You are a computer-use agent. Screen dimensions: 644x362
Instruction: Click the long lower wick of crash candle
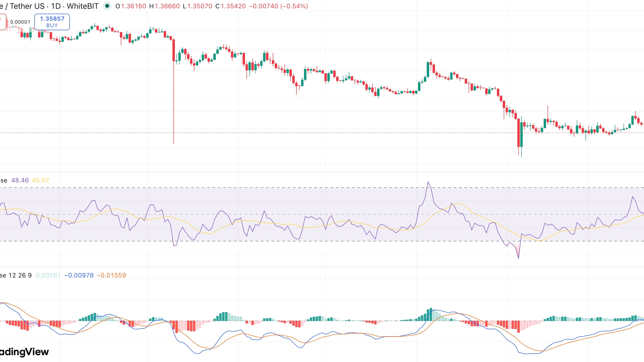(x=173, y=105)
